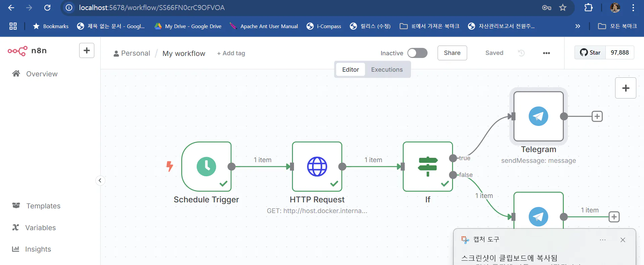Select the HTTP Request node

(x=317, y=167)
